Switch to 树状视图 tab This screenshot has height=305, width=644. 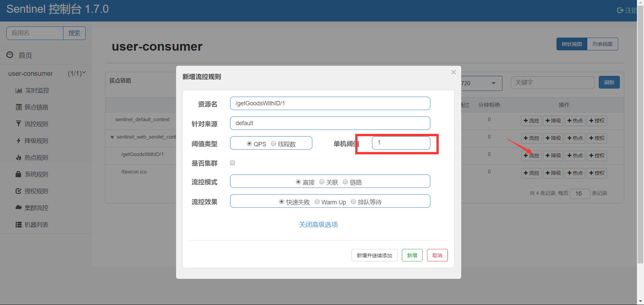[x=572, y=44]
